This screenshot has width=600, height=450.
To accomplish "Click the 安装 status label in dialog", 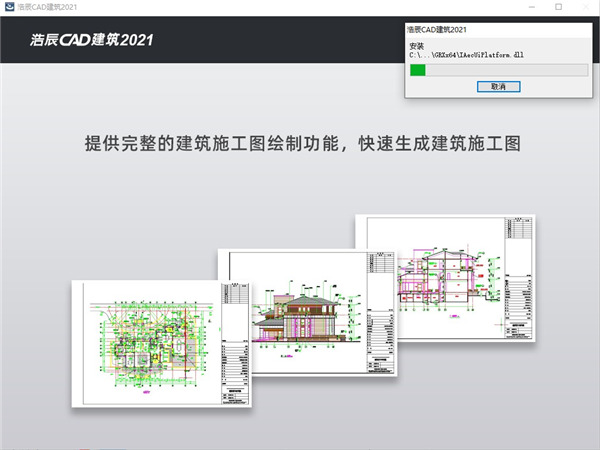I will (x=417, y=46).
